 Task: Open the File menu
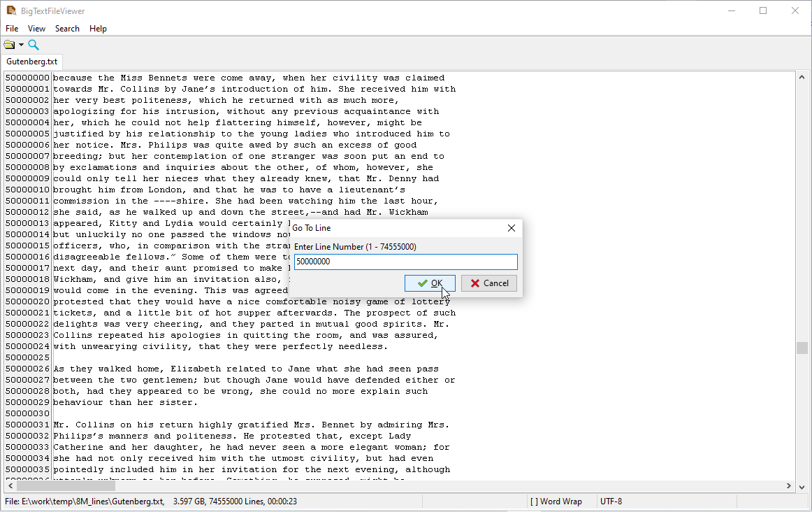[x=12, y=29]
